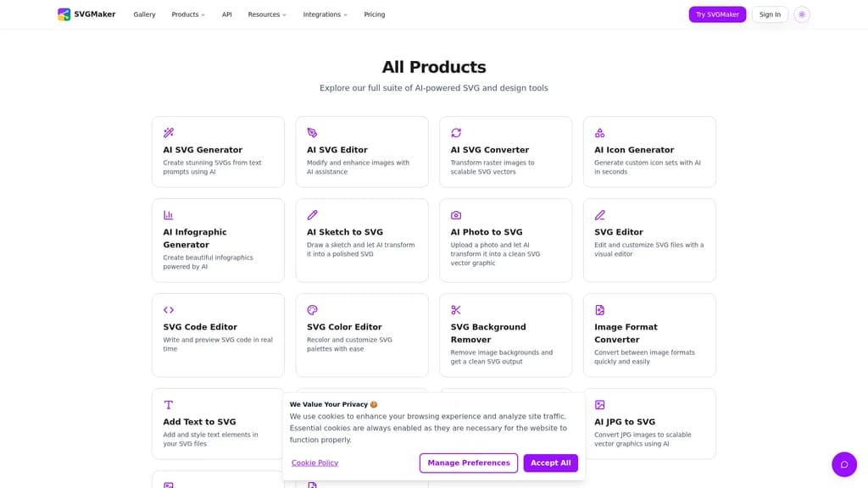This screenshot has width=868, height=488.
Task: Expand the Integrations dropdown menu
Action: click(325, 14)
